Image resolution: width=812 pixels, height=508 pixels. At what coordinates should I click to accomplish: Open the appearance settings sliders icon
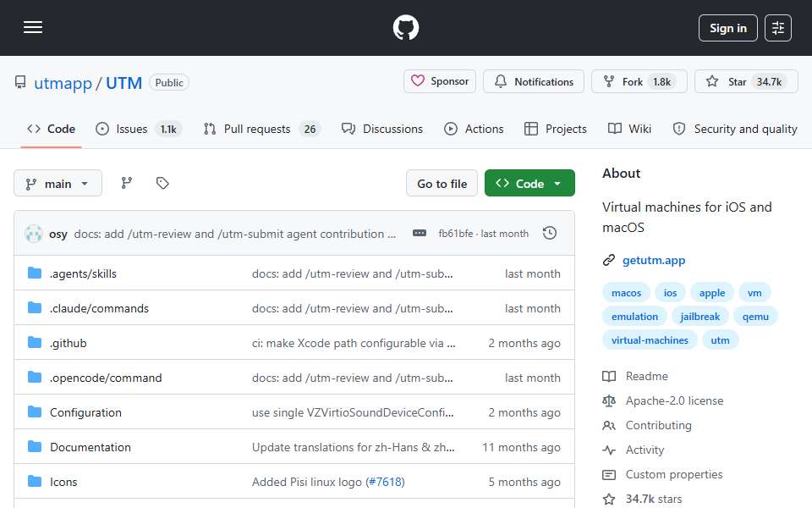778,28
